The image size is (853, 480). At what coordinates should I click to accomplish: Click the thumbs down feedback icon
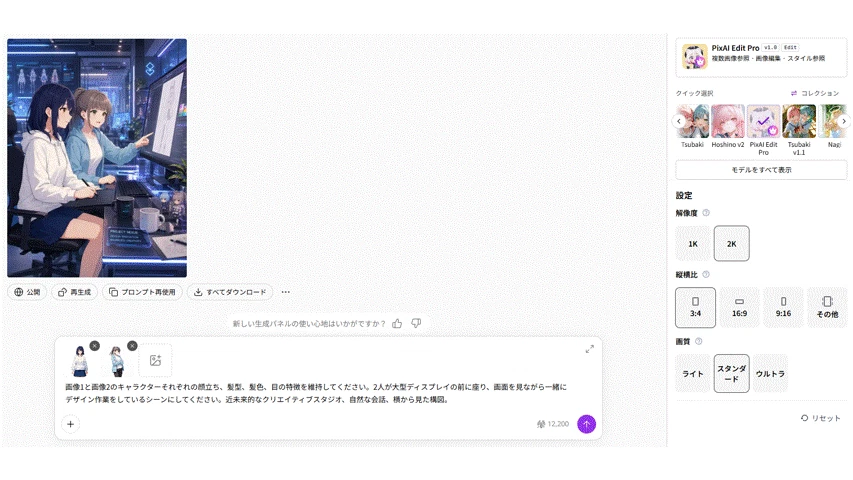[x=416, y=323]
